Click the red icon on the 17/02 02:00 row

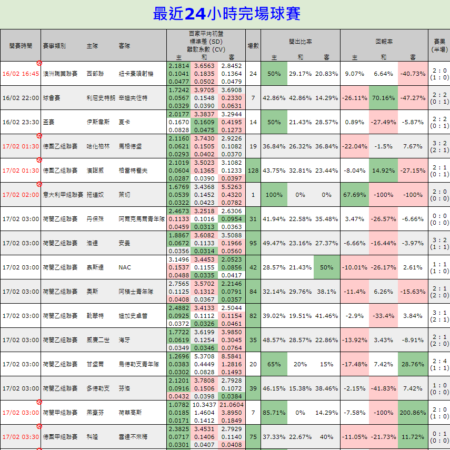coord(39,184)
